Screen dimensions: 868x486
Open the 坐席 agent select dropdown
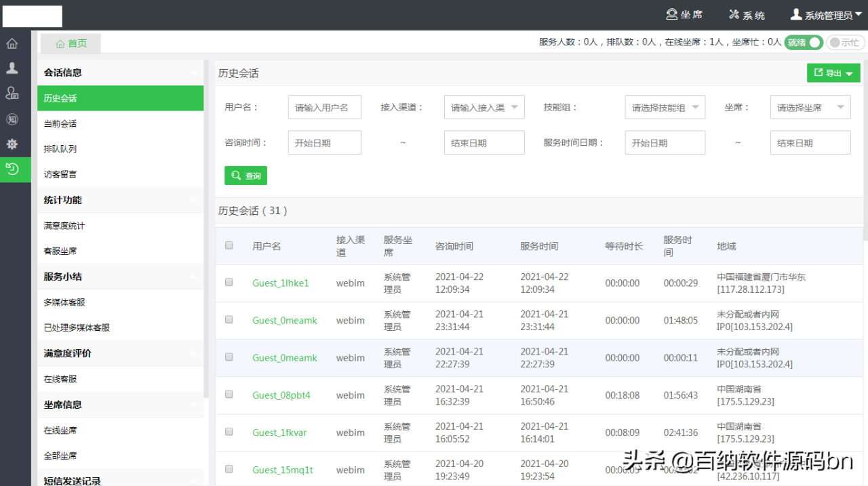pyautogui.click(x=810, y=107)
